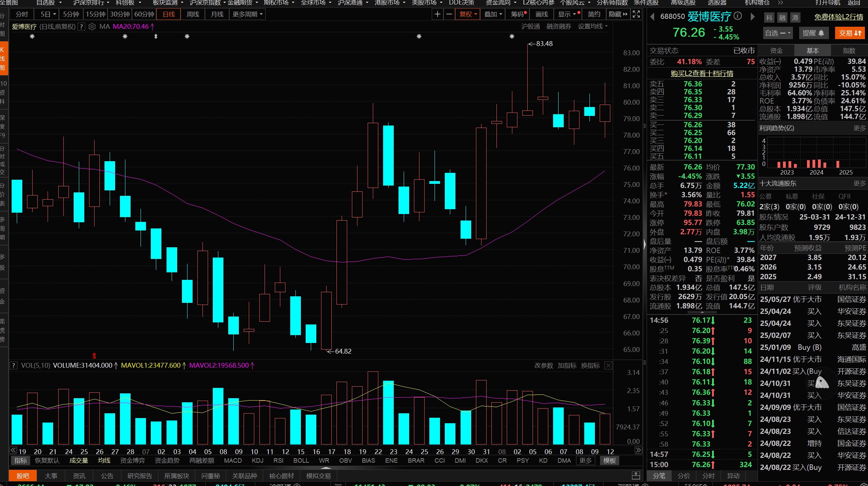
Task: Open 免费体验L2行情 link
Action: [839, 17]
